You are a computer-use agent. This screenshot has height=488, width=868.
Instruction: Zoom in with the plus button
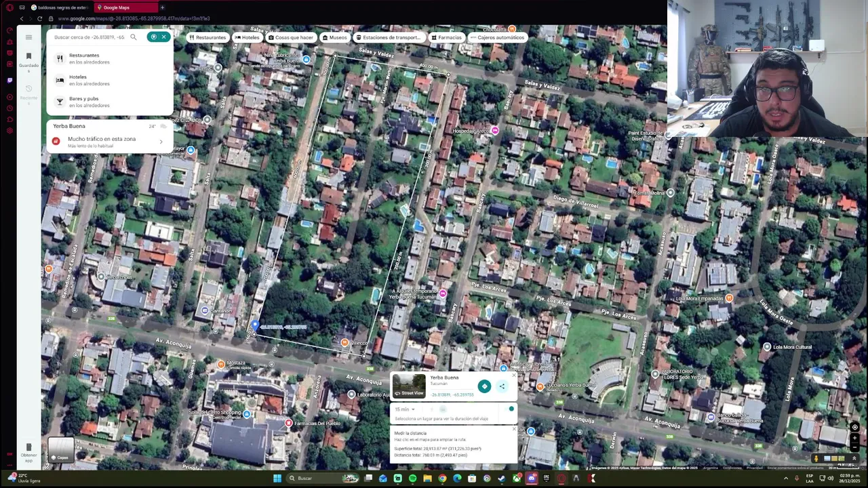(854, 438)
